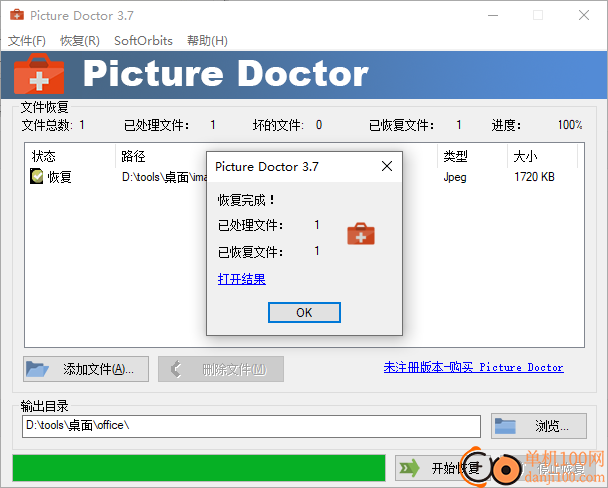This screenshot has height=488, width=608.
Task: Click the 浏览... button
Action: pos(539,426)
